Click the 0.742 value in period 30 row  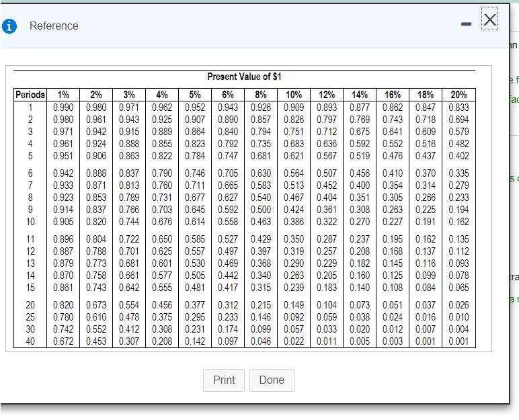[63, 329]
